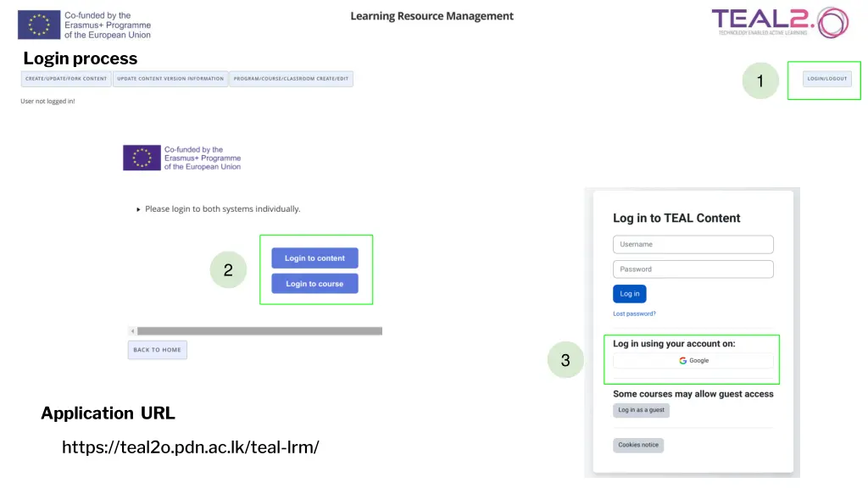Click the left arrow of horizontal scrollbar

pos(132,331)
